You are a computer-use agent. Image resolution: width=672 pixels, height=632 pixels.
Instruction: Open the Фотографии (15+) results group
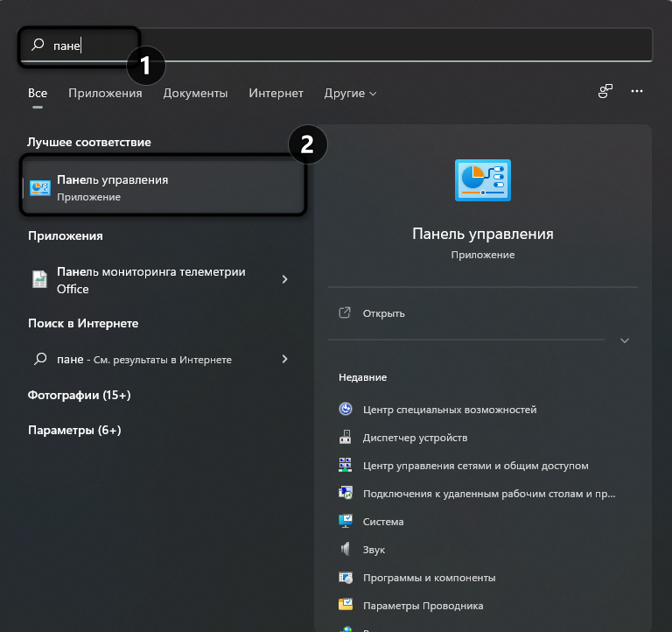pos(80,395)
